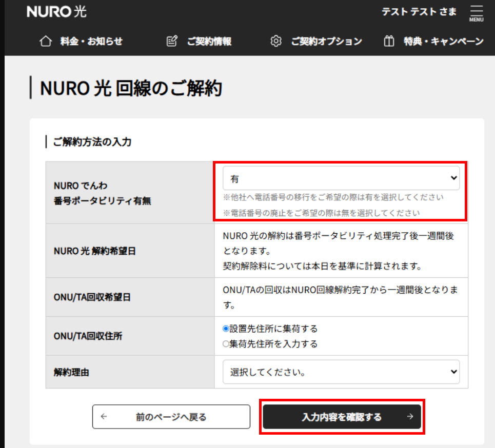495x448 pixels.
Task: Open the 番号ポータビリティ有無 dropdown showing 有
Action: [341, 178]
